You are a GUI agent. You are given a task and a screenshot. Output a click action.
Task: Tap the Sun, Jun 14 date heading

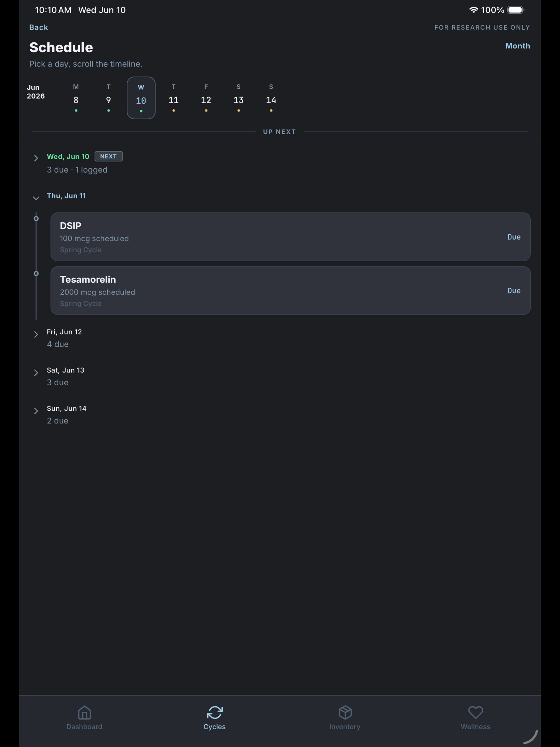[x=66, y=408]
